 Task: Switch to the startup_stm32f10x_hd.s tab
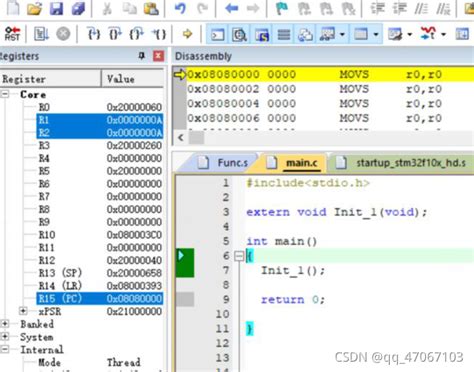[402, 163]
